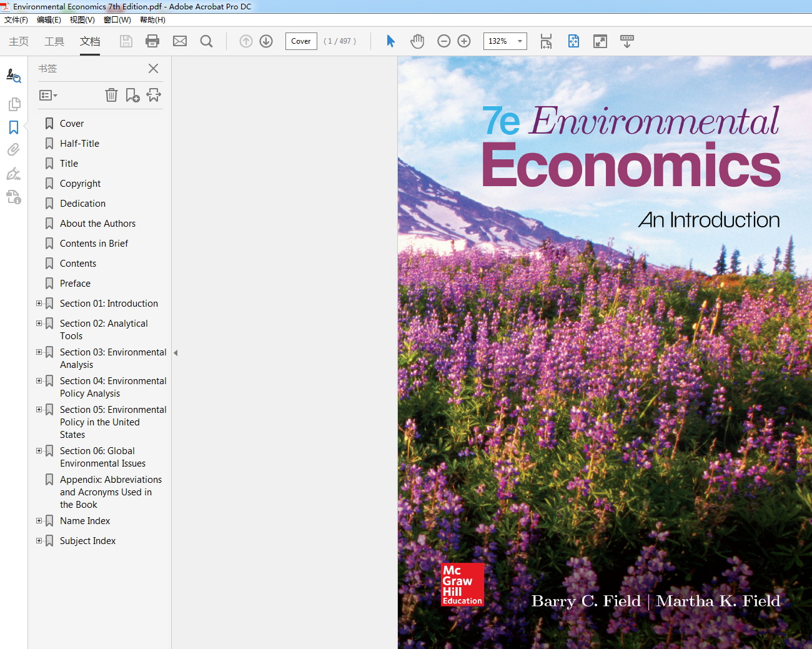Viewport: 812px width, 649px height.
Task: Open attachments paperclip panel
Action: point(14,150)
